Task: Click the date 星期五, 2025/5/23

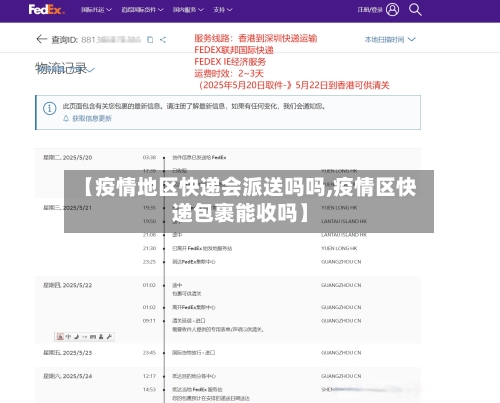Action: pos(68,353)
